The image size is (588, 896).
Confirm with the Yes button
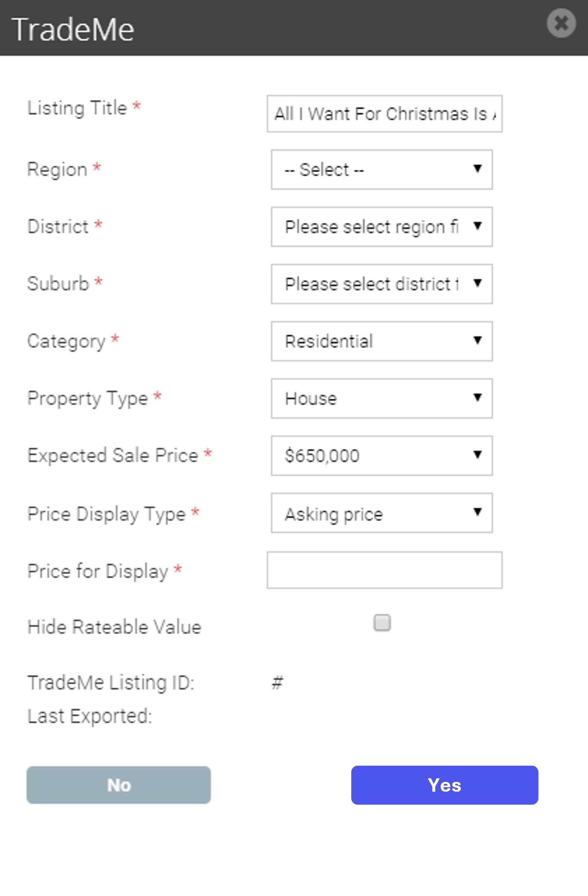(x=445, y=785)
